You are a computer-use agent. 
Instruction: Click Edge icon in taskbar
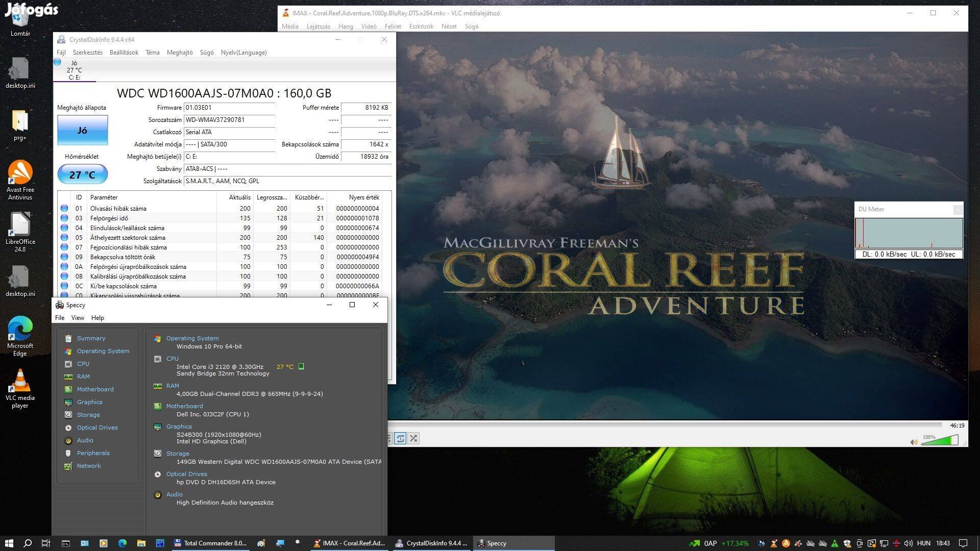click(x=122, y=543)
